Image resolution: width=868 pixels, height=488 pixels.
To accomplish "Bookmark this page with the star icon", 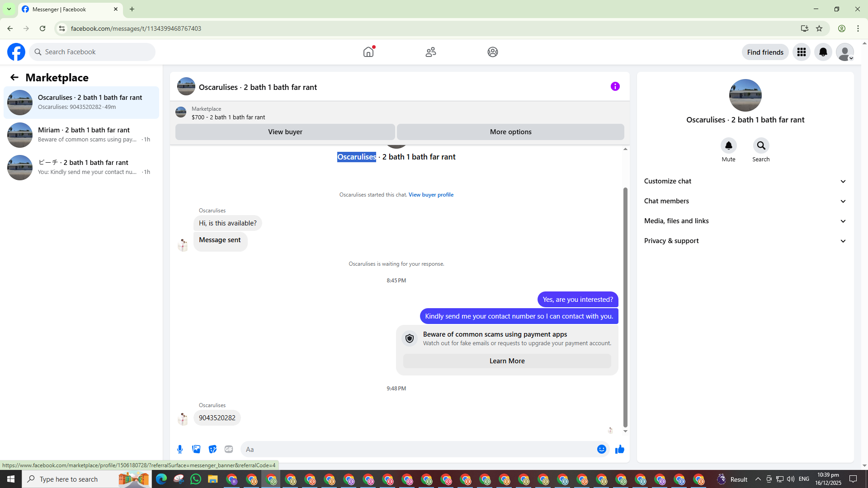I will coord(819,28).
